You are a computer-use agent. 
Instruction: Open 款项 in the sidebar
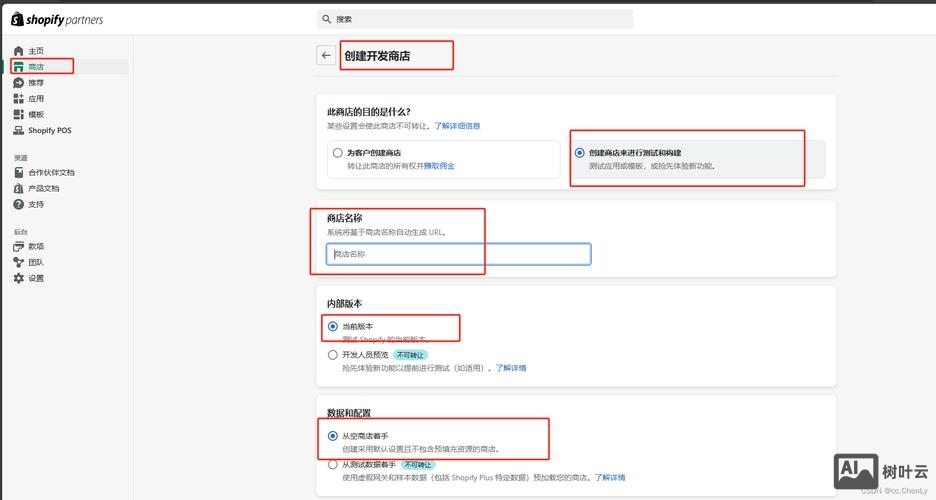click(x=36, y=246)
